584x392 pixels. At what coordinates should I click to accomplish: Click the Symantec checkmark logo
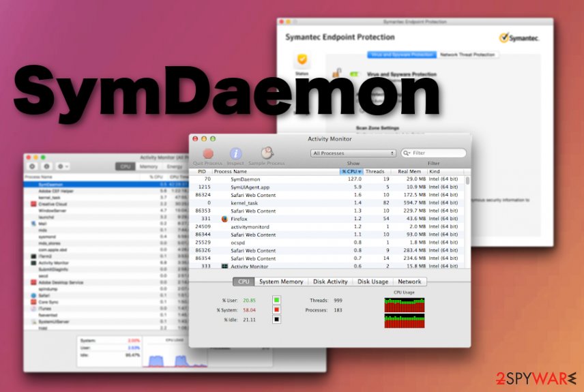[x=504, y=37]
